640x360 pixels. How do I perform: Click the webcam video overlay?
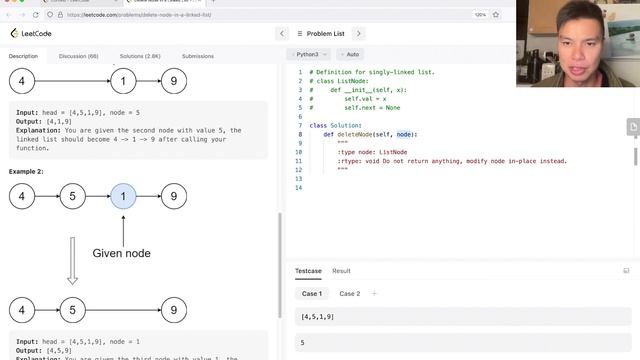(x=578, y=43)
